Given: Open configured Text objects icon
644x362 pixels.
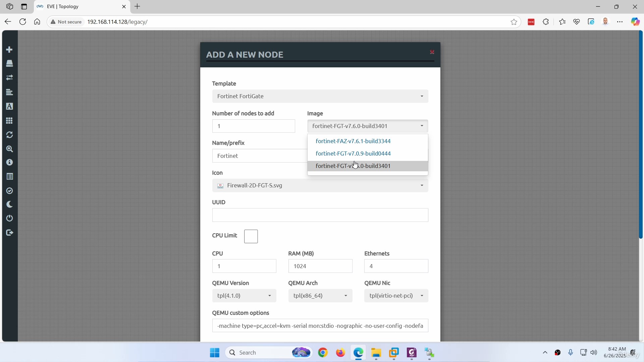Looking at the screenshot, I should [x=9, y=106].
